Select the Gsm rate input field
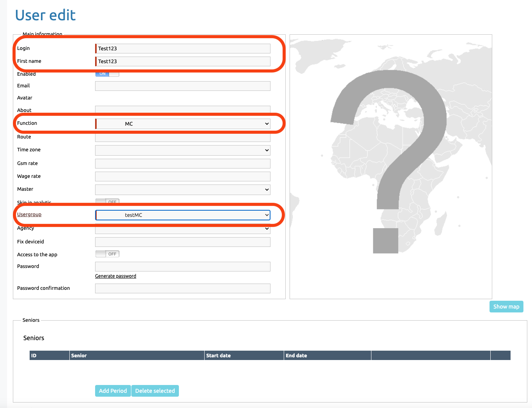The width and height of the screenshot is (532, 408). pyautogui.click(x=182, y=163)
